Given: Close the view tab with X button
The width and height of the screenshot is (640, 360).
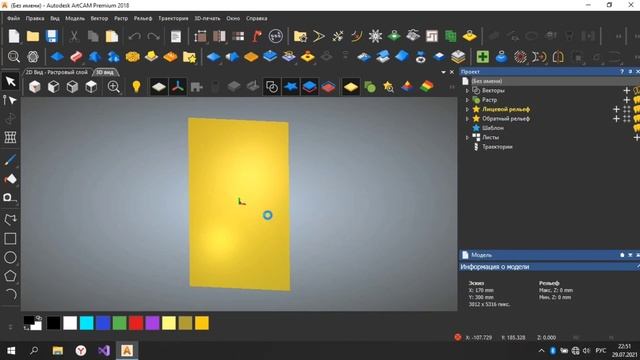Looking at the screenshot, I should pos(452,72).
